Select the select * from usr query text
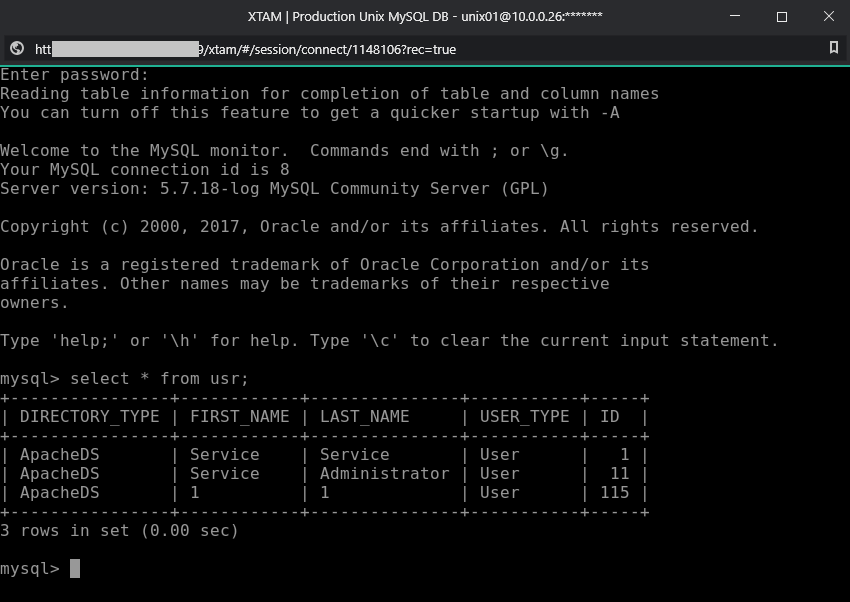850x602 pixels. [159, 378]
